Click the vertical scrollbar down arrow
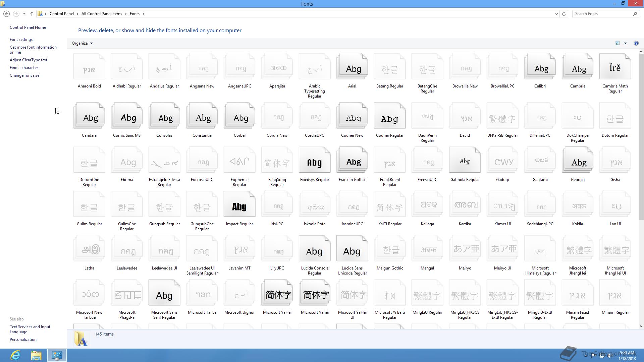This screenshot has height=362, width=644. [x=641, y=326]
